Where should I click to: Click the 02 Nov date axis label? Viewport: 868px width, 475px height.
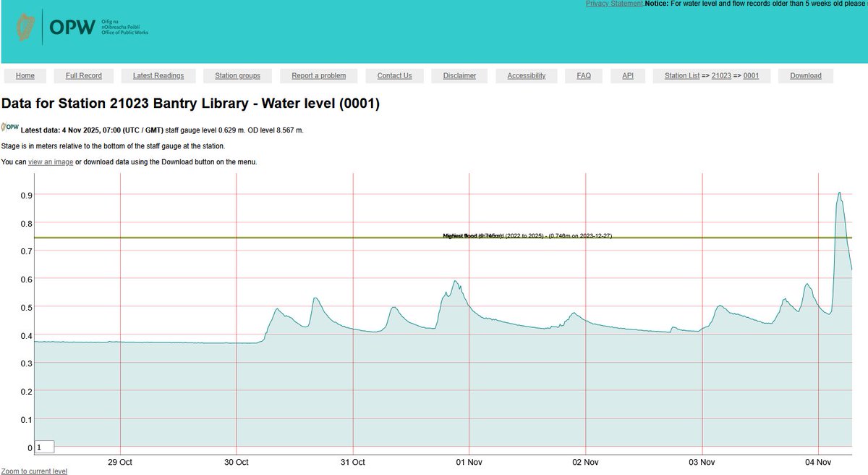[585, 461]
